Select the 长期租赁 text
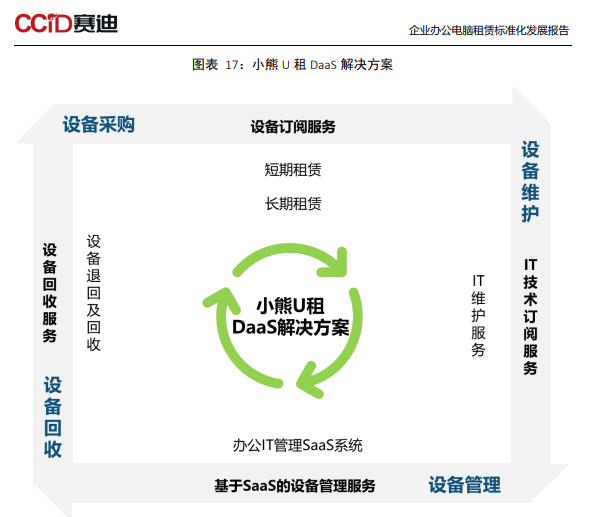 pos(293,204)
